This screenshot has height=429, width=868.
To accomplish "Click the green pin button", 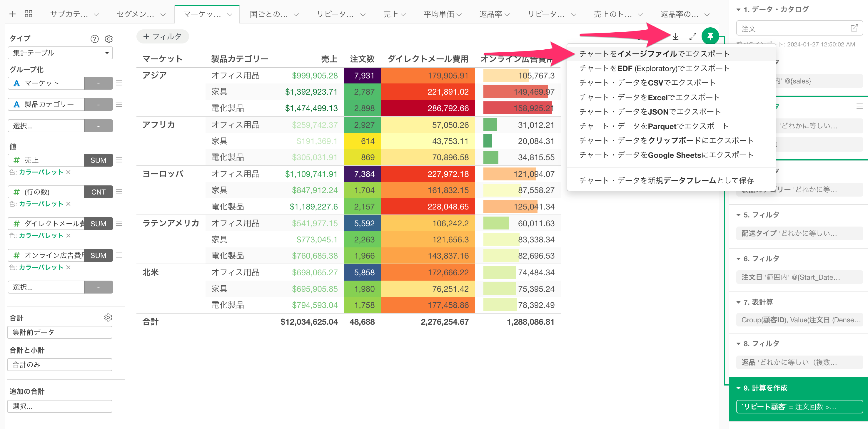I will (710, 36).
